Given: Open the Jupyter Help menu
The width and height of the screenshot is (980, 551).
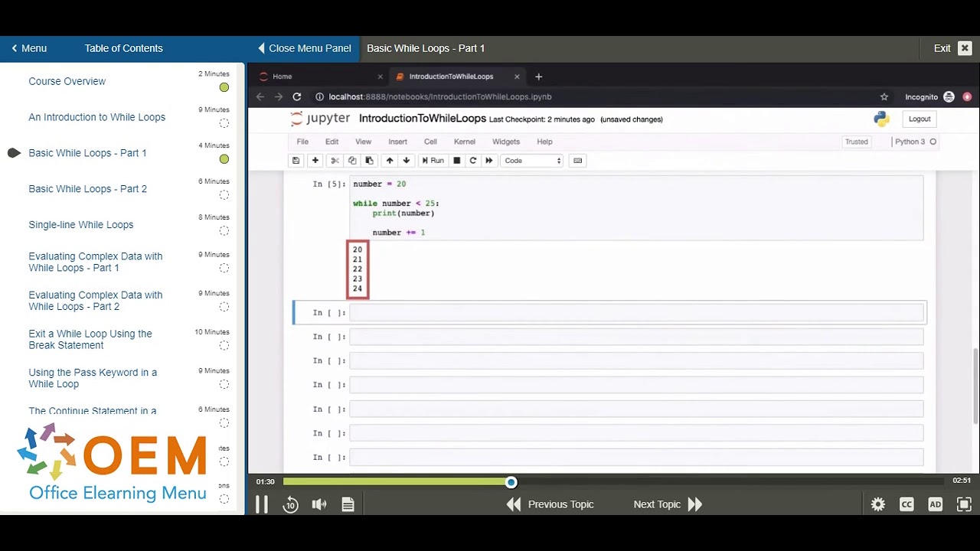Looking at the screenshot, I should [x=544, y=142].
